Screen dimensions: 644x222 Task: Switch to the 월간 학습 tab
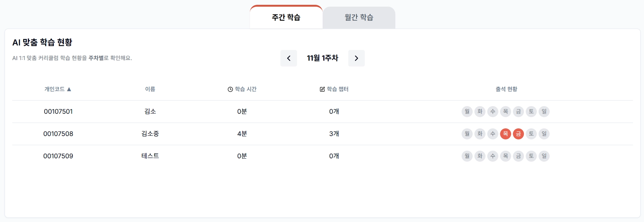[x=359, y=18]
